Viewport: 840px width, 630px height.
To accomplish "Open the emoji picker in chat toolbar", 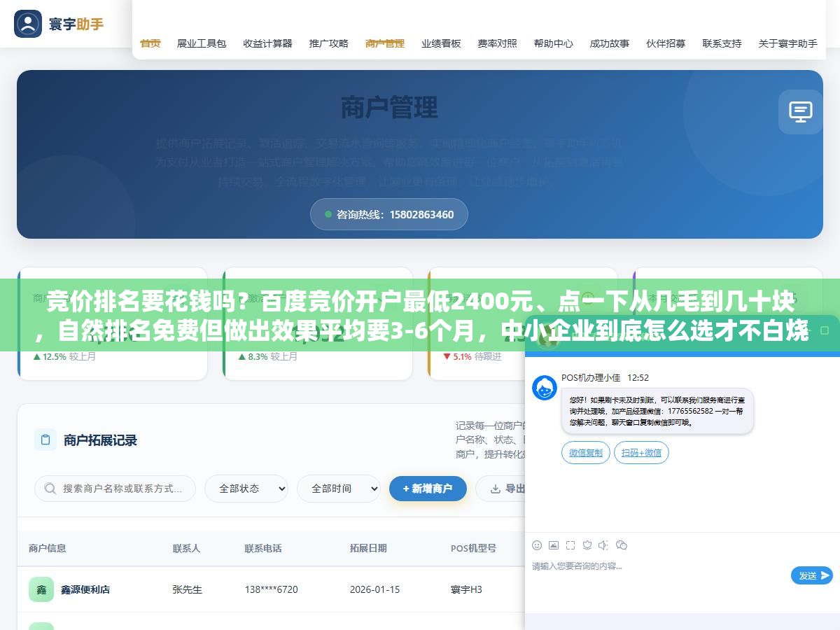I will point(537,545).
